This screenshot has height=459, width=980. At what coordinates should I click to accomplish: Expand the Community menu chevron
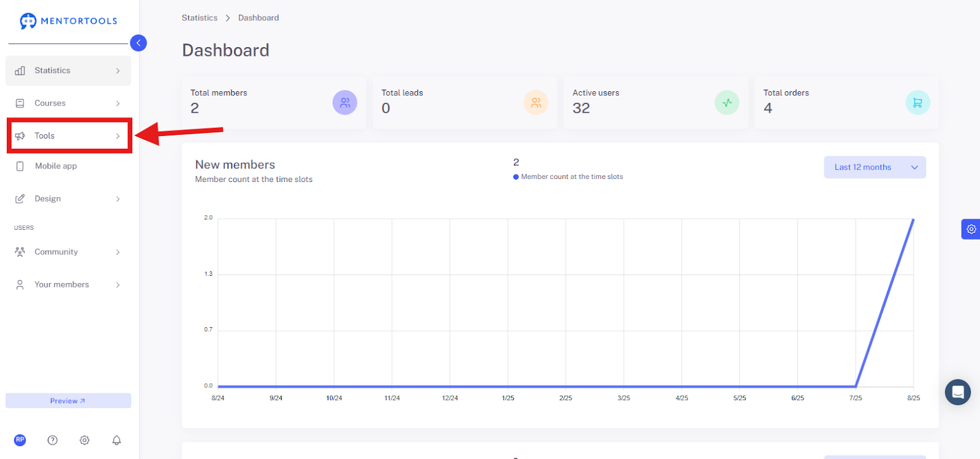[x=118, y=252]
